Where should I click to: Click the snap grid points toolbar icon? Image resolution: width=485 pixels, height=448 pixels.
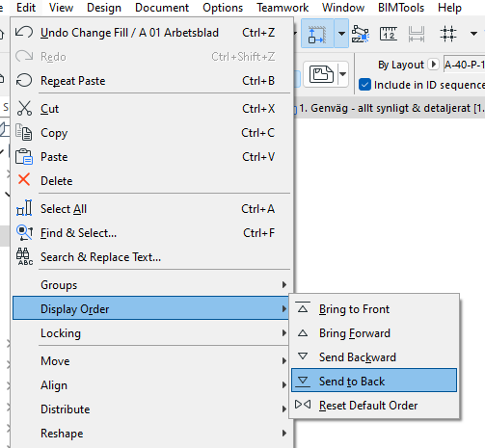[x=448, y=34]
